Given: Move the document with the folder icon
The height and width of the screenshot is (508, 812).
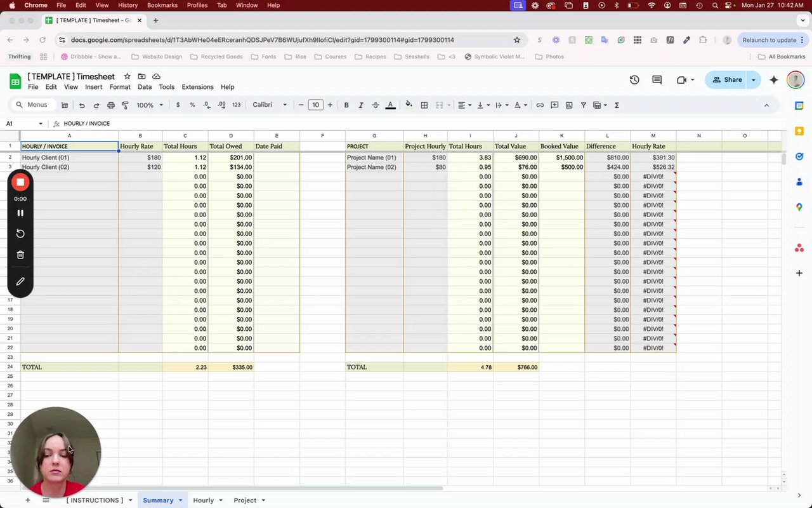Looking at the screenshot, I should click(x=141, y=76).
